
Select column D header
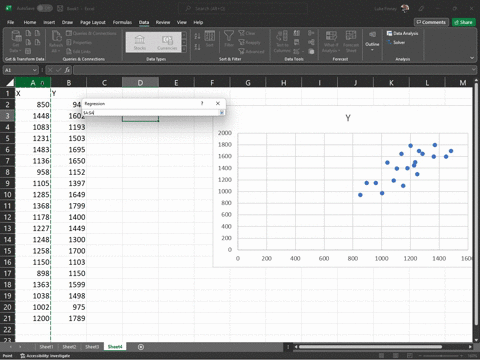140,82
